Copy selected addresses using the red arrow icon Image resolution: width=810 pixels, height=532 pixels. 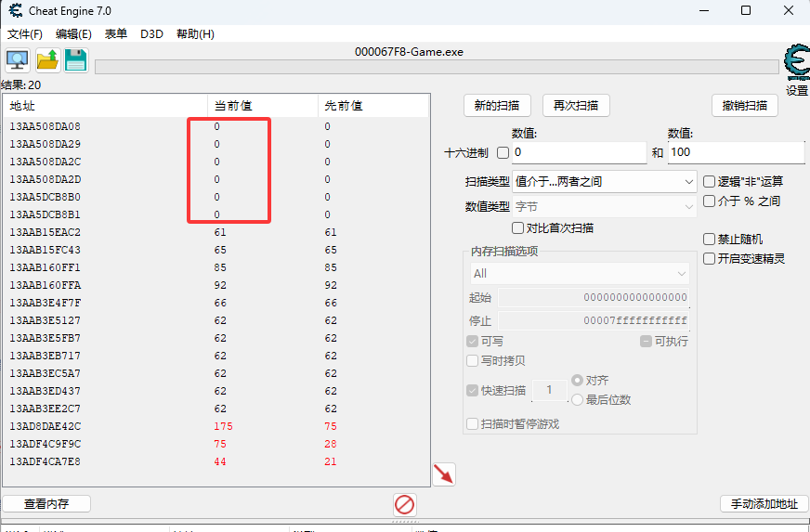pyautogui.click(x=444, y=474)
